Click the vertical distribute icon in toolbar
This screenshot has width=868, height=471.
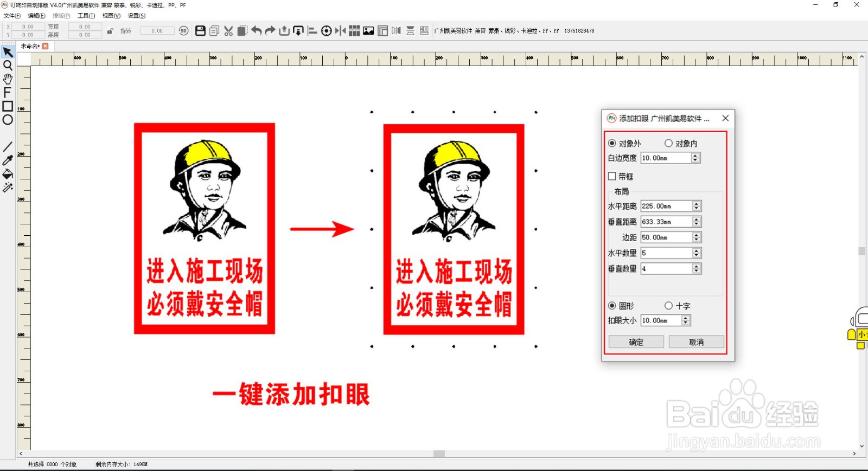(411, 31)
